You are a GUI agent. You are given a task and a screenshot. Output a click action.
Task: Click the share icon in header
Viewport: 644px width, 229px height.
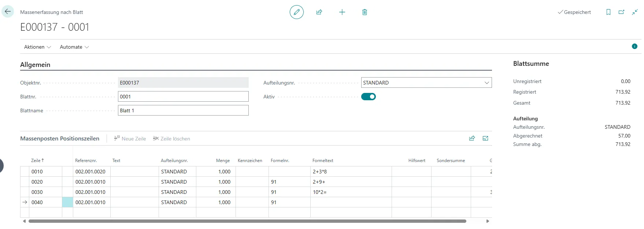[319, 12]
